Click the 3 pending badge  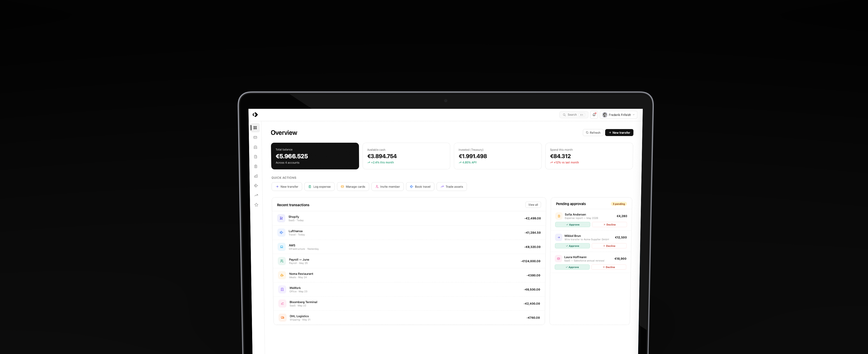(x=619, y=204)
